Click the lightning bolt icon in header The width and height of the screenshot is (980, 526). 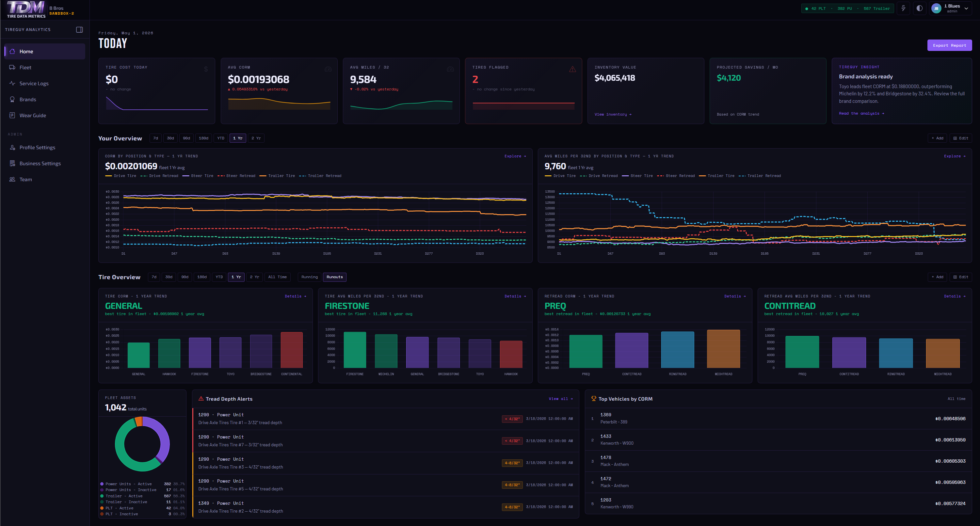tap(903, 8)
